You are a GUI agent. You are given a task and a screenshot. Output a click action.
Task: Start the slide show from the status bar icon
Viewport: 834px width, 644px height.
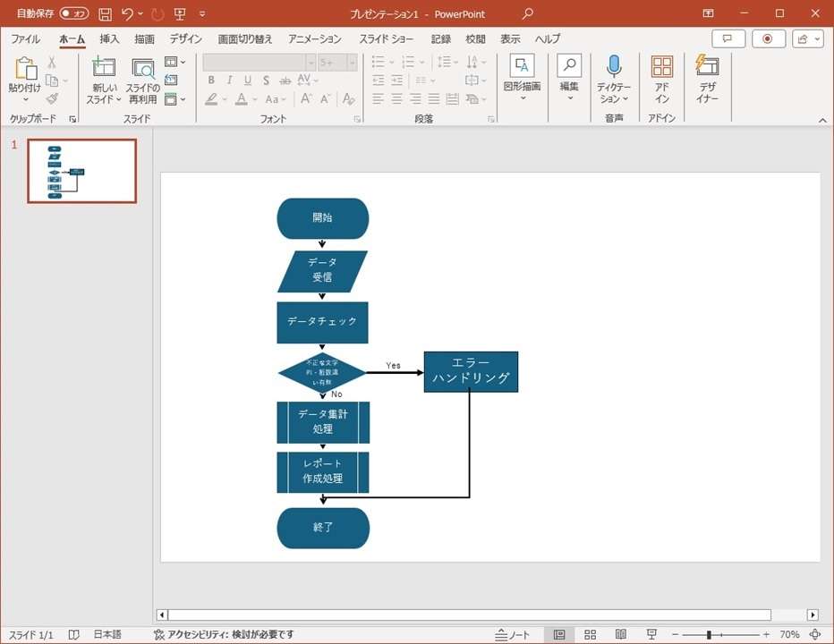pyautogui.click(x=651, y=634)
